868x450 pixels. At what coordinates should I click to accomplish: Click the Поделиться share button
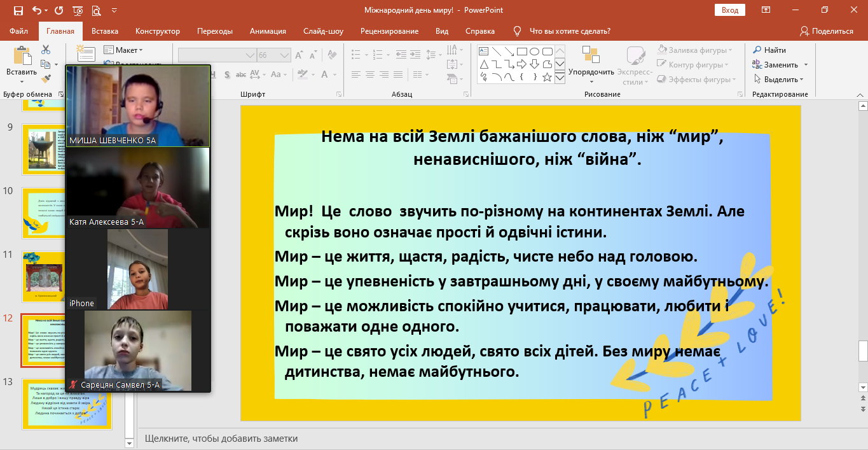point(827,31)
